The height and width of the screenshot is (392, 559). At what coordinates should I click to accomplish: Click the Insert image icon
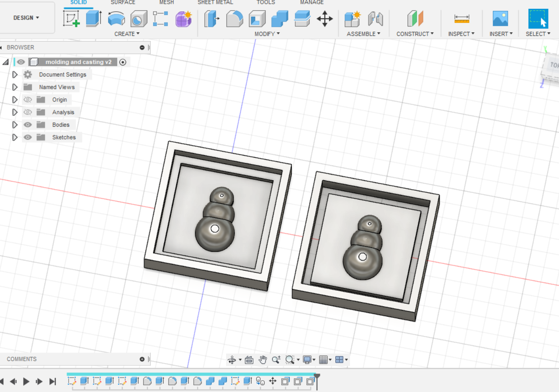(x=500, y=19)
